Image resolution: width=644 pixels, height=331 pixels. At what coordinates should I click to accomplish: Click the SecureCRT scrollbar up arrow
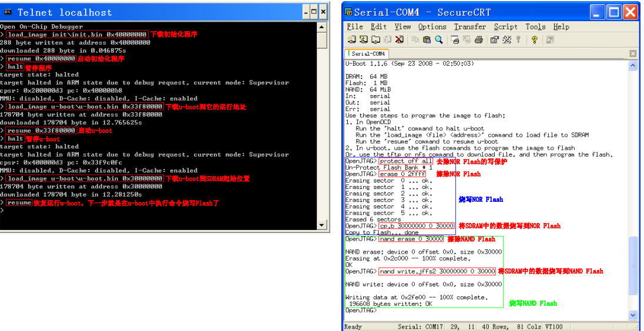pos(633,65)
